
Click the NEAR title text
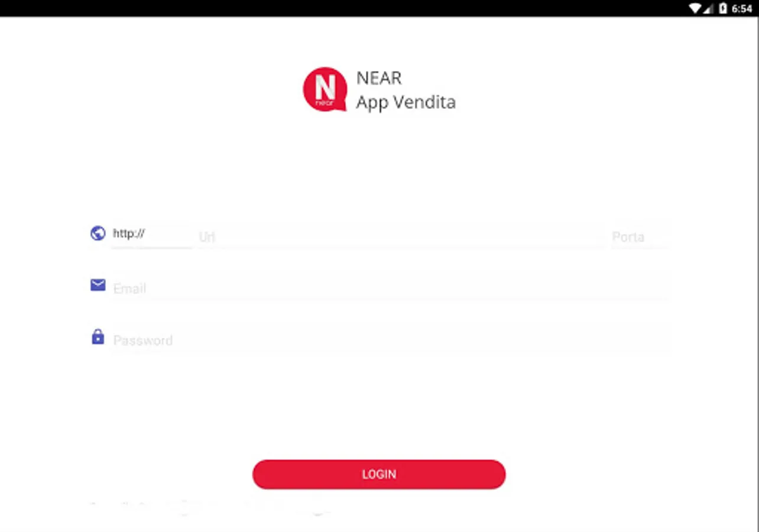point(379,78)
